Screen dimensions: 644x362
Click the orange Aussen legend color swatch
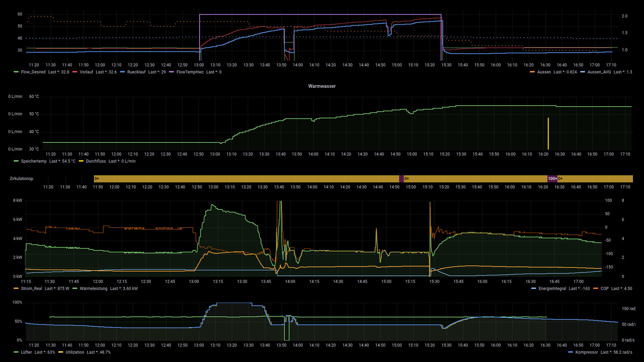tap(532, 72)
